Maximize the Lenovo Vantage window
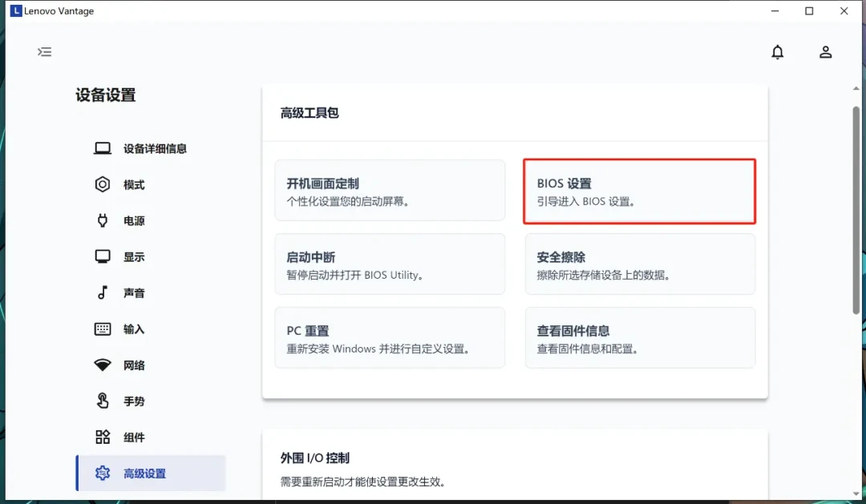 (809, 11)
